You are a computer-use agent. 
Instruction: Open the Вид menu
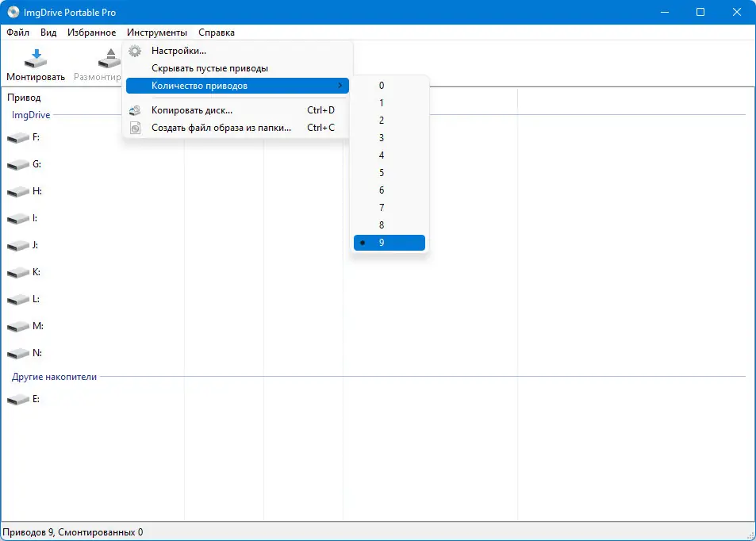click(x=48, y=33)
